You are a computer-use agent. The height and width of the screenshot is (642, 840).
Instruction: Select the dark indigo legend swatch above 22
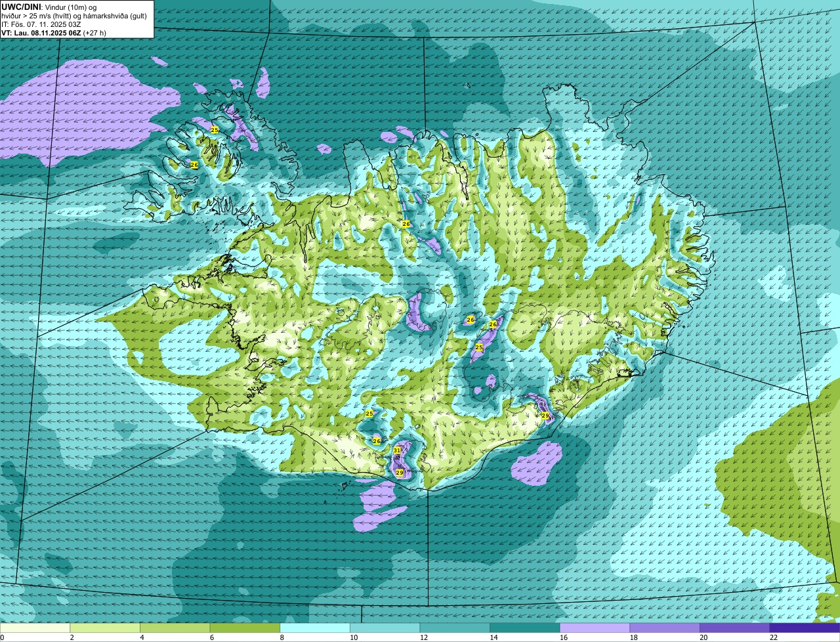[805, 628]
